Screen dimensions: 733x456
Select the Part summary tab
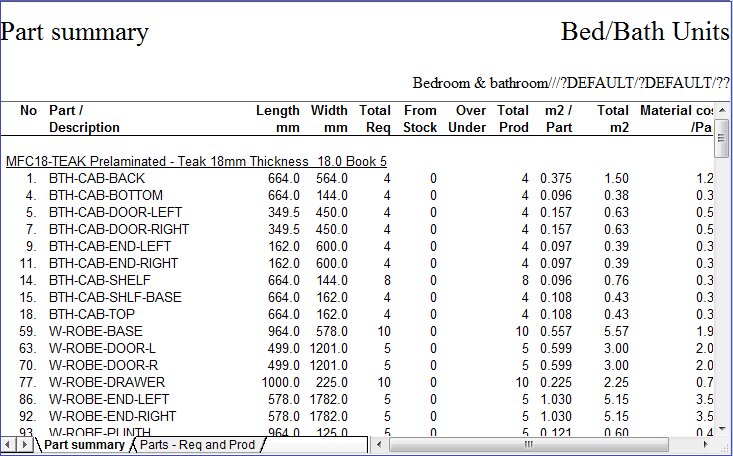(x=84, y=444)
